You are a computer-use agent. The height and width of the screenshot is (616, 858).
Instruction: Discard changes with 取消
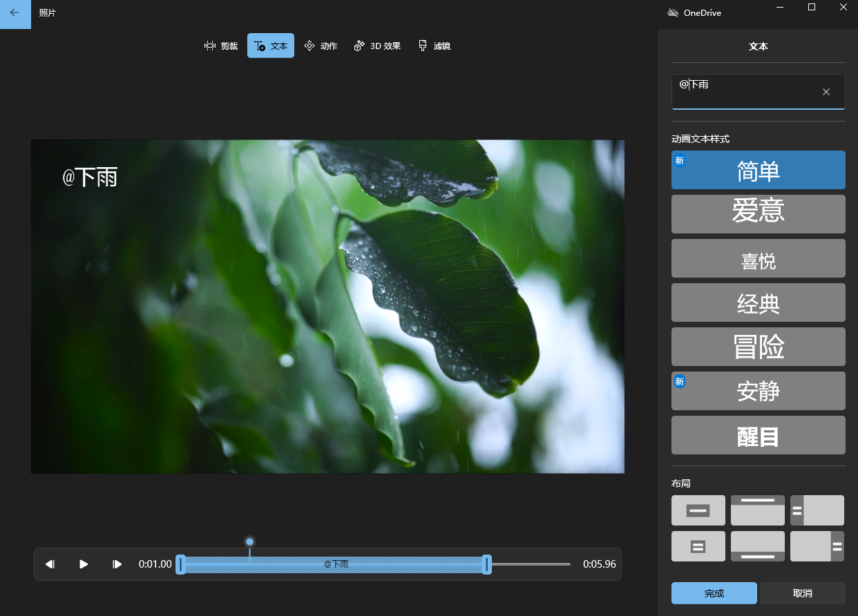click(803, 593)
